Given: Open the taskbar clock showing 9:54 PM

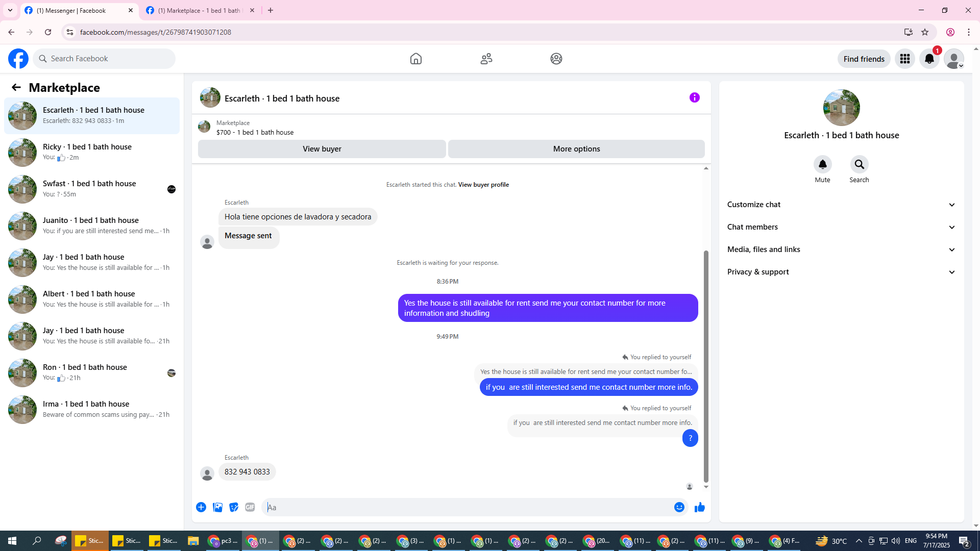Looking at the screenshot, I should pos(936,541).
